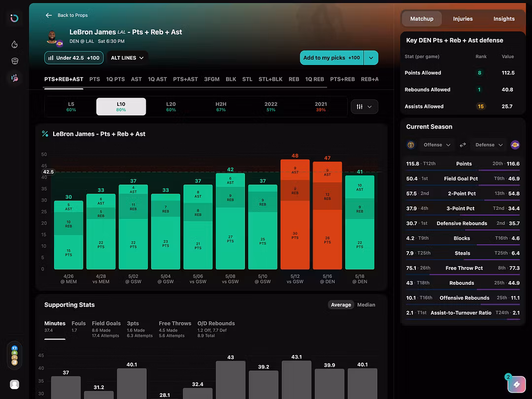
Task: Click the 5/16 @ DEN orange bar
Action: [x=328, y=215]
